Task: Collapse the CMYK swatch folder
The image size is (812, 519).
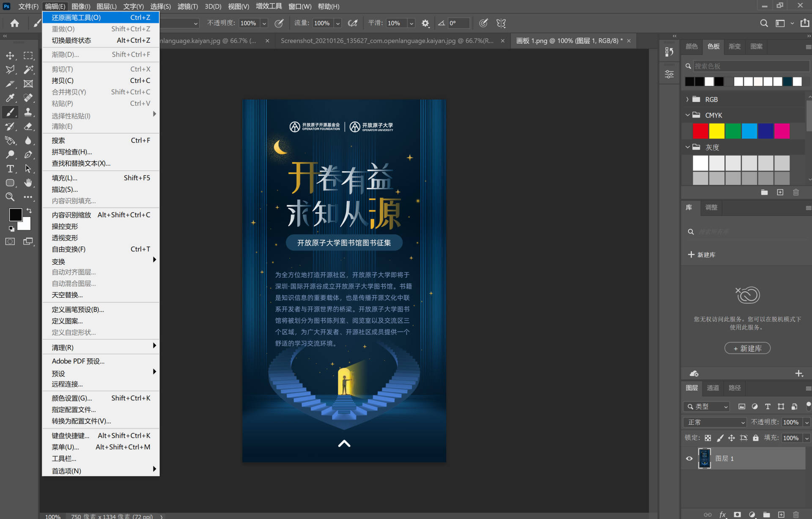Action: point(687,115)
